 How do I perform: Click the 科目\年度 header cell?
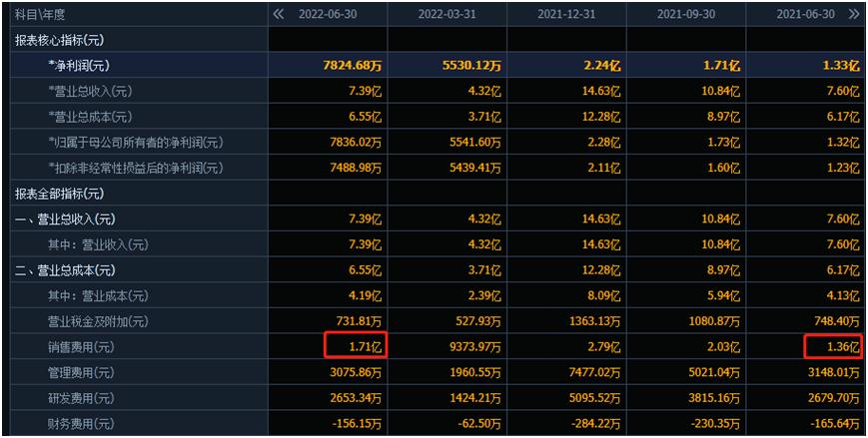[x=40, y=15]
